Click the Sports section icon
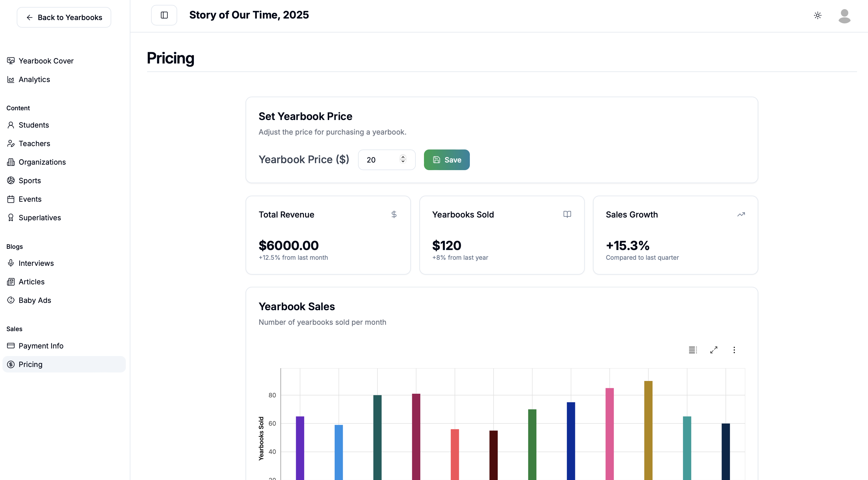This screenshot has height=480, width=868. coord(10,180)
